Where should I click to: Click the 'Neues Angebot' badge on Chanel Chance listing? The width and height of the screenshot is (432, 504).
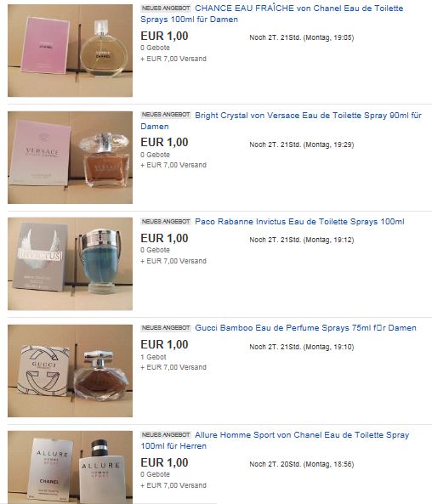pyautogui.click(x=166, y=8)
